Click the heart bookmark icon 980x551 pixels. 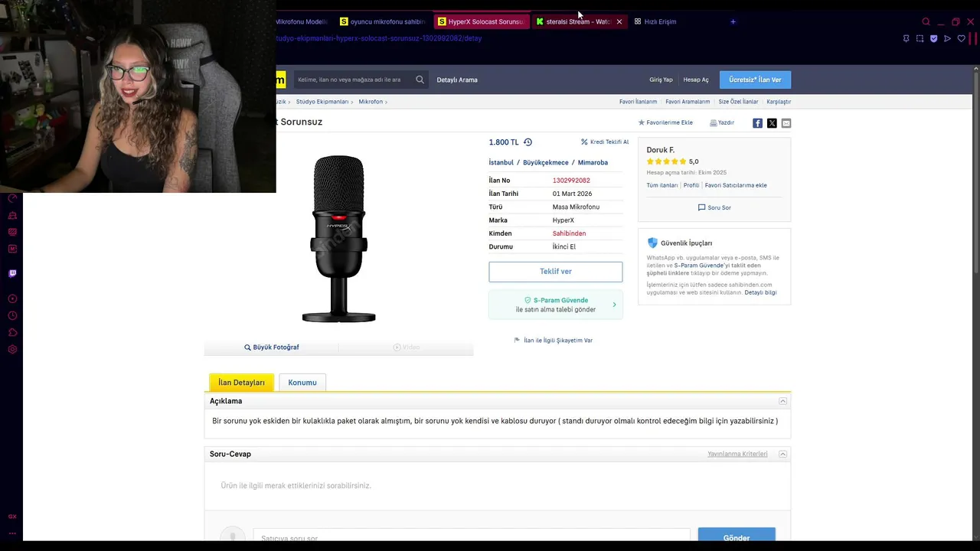pyautogui.click(x=962, y=38)
